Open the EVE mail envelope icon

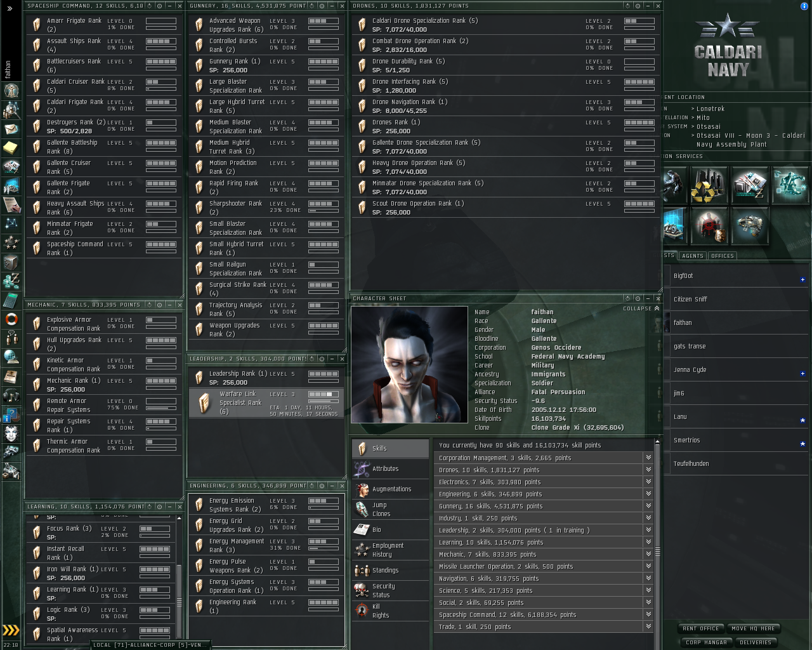coord(11,129)
